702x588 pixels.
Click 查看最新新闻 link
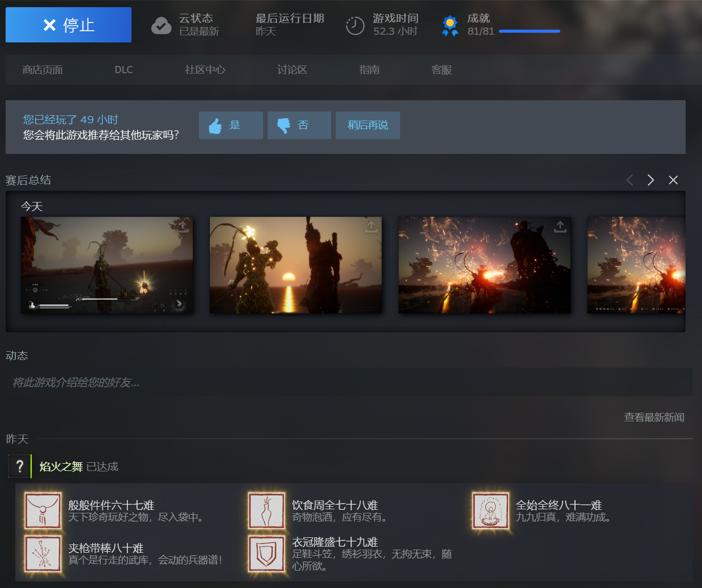pos(654,417)
